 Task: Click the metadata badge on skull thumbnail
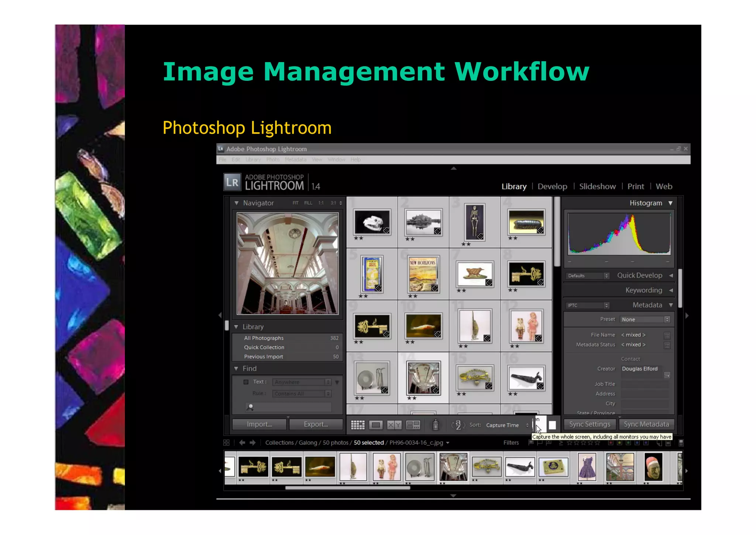[386, 231]
